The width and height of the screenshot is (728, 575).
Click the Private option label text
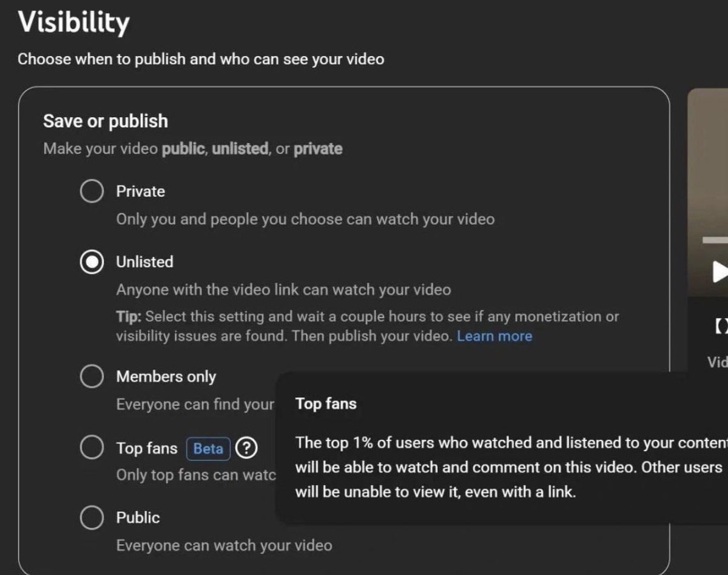[141, 191]
